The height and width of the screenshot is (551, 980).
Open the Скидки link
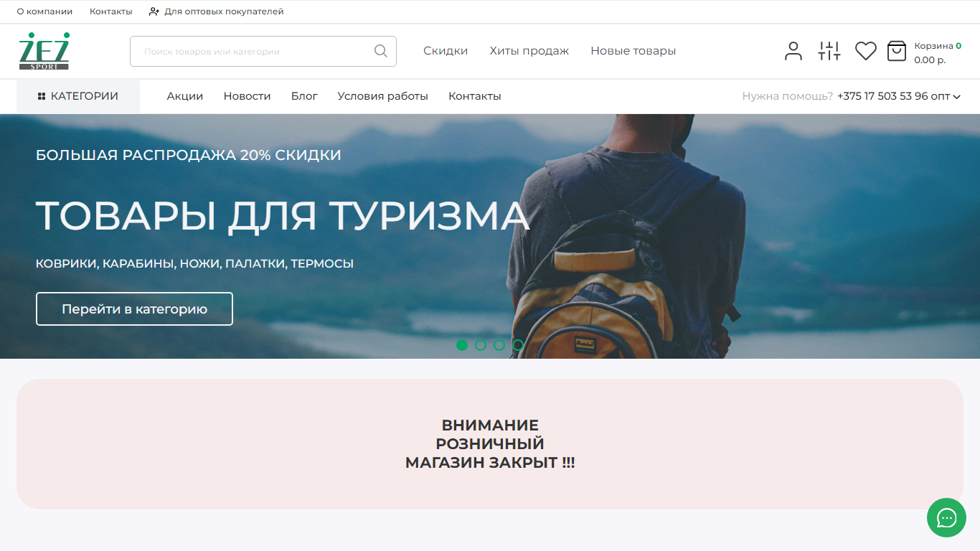[446, 51]
